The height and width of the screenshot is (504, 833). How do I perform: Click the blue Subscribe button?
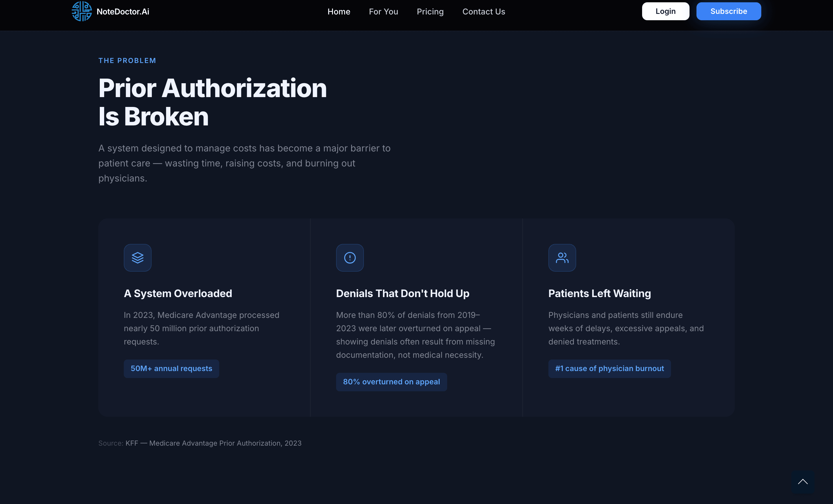pos(729,11)
